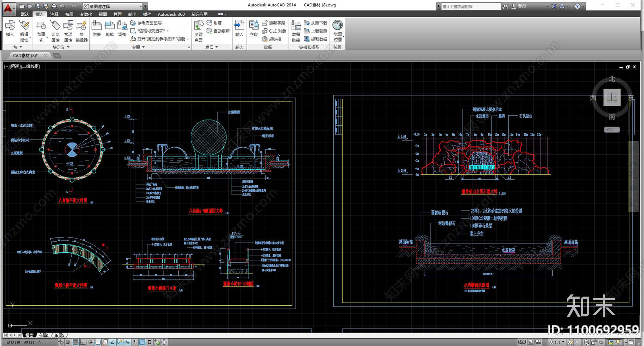This screenshot has width=644, height=346.
Task: Switch to the 默认 ribbon tab
Action: coord(25,14)
